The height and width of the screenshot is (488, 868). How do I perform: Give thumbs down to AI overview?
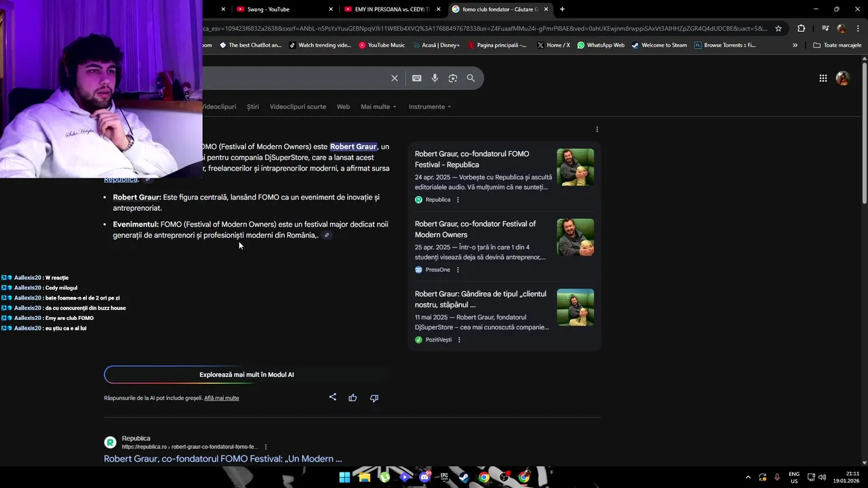click(374, 398)
